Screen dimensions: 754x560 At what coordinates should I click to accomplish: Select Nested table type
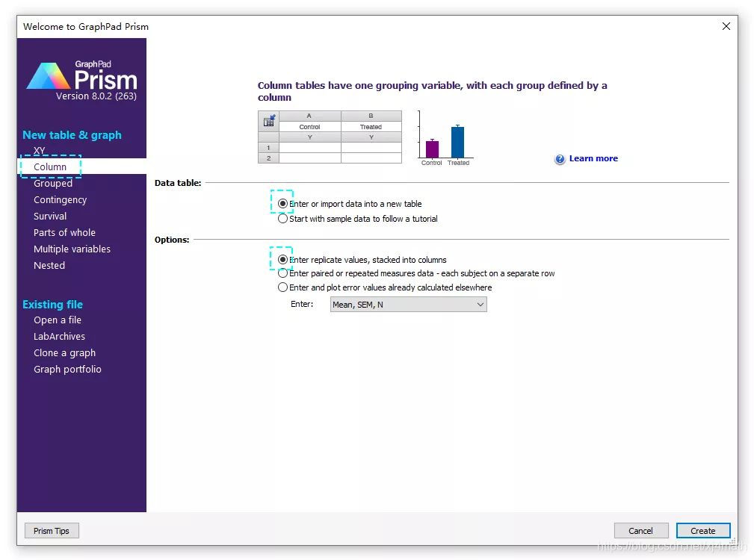pos(49,265)
